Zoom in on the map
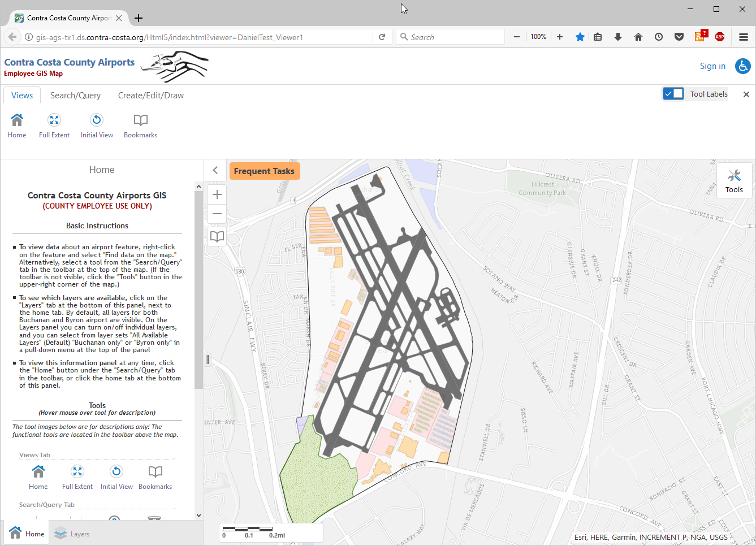 click(217, 195)
